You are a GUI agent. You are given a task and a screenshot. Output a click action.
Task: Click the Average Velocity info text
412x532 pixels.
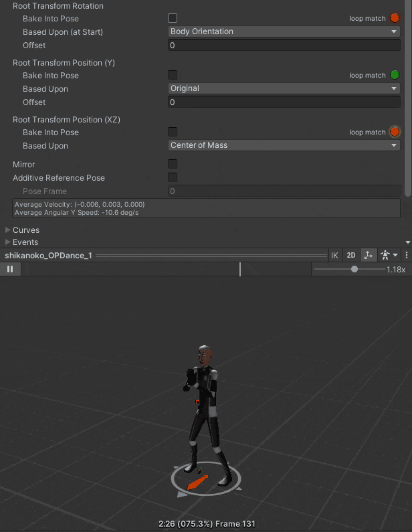pyautogui.click(x=80, y=204)
